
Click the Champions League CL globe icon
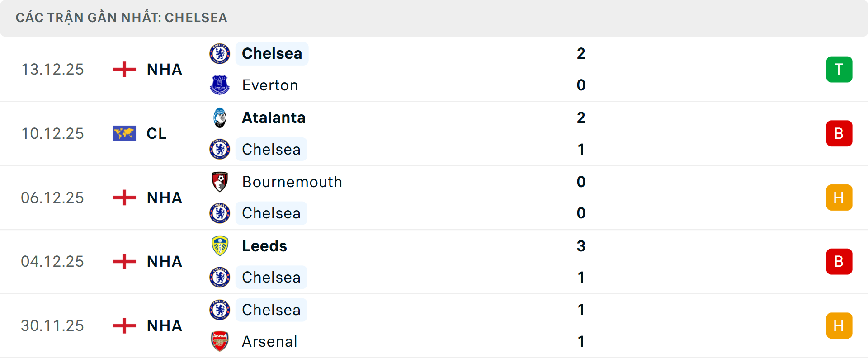click(124, 133)
